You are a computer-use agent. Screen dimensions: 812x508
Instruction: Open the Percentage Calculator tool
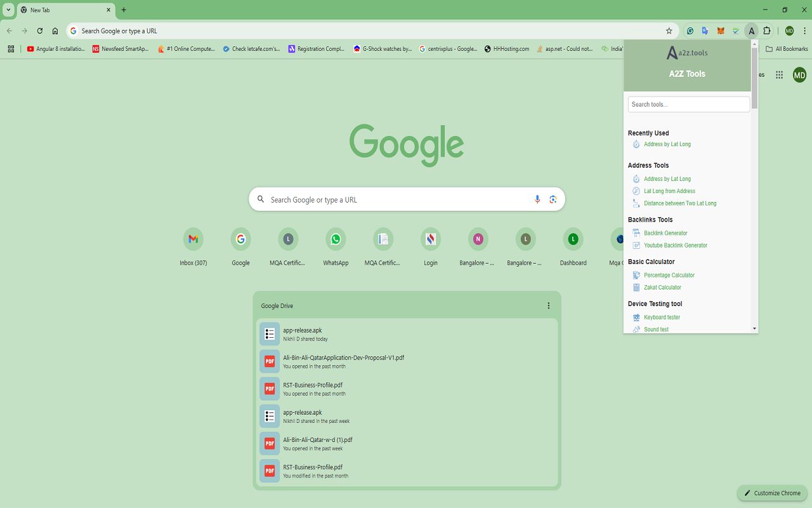click(669, 275)
